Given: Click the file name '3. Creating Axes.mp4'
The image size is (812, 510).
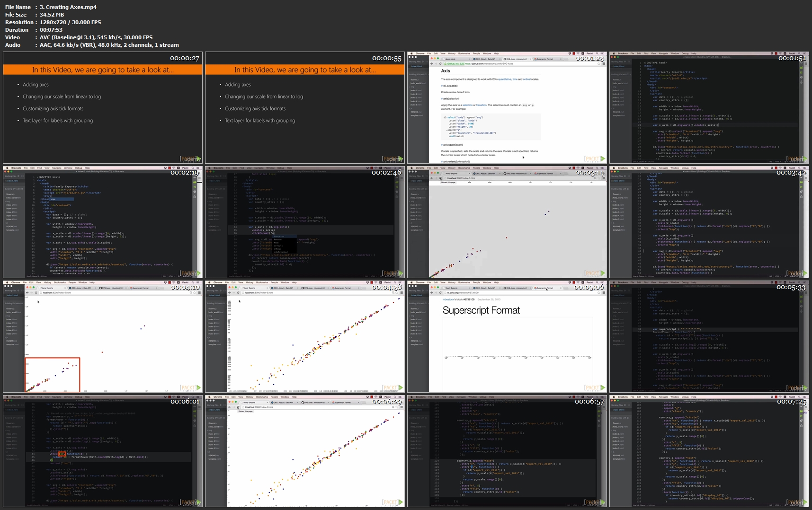Looking at the screenshot, I should tap(68, 7).
